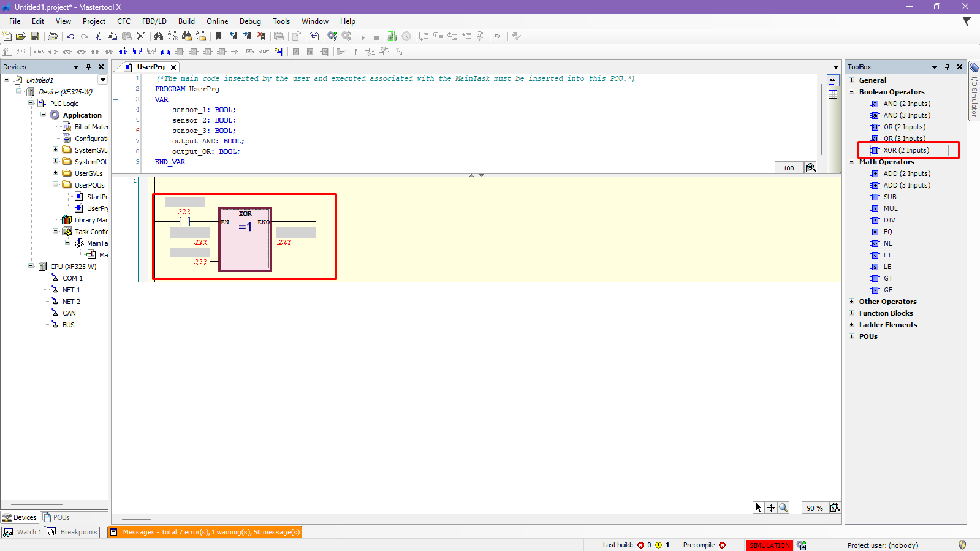Save the project using the floppy disk icon
980x551 pixels.
pos(35,36)
